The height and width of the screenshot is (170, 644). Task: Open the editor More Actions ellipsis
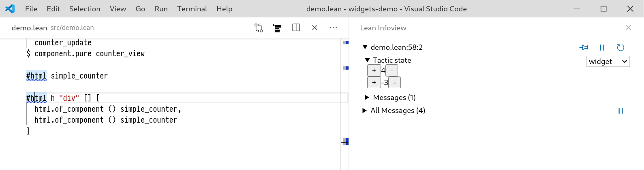pos(333,28)
